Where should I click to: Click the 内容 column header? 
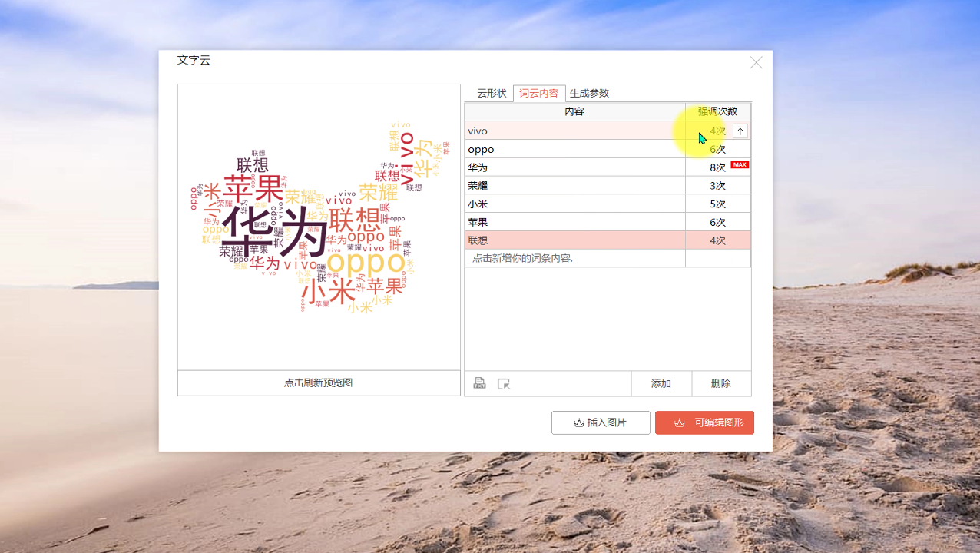(x=575, y=111)
